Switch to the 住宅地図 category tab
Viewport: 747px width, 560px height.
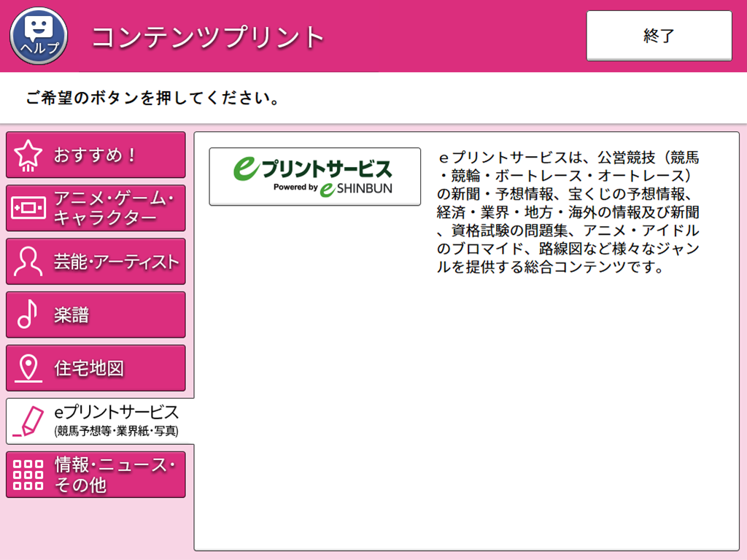[95, 367]
